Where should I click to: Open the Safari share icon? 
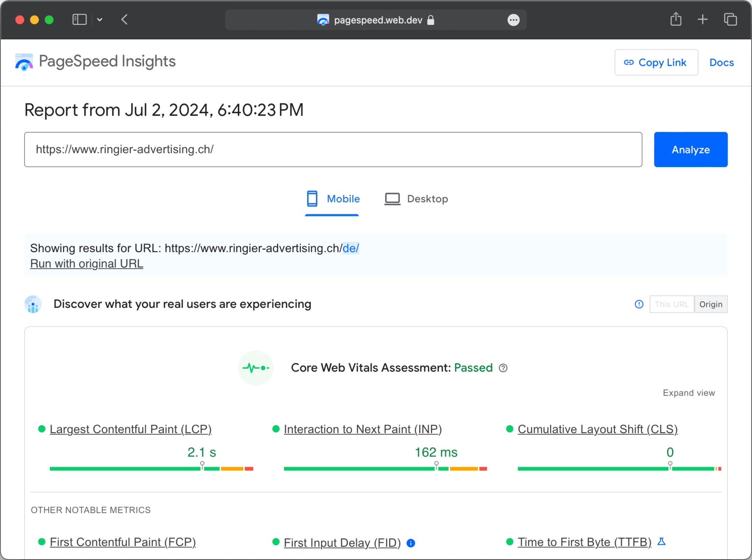click(676, 19)
